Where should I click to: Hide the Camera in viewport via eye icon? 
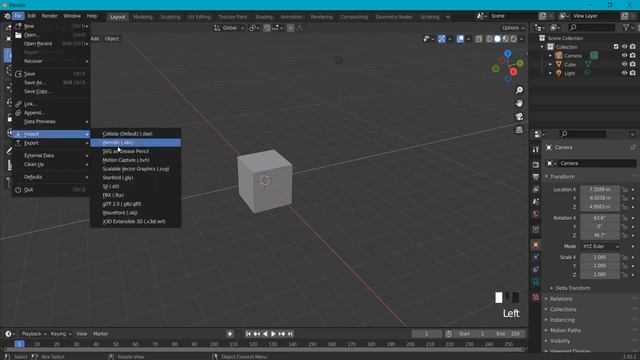click(624, 56)
